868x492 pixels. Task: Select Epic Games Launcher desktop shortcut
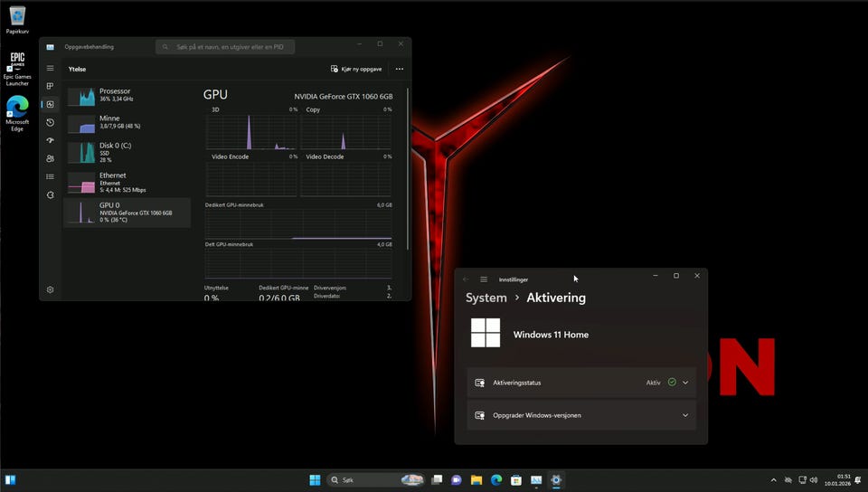(x=17, y=69)
